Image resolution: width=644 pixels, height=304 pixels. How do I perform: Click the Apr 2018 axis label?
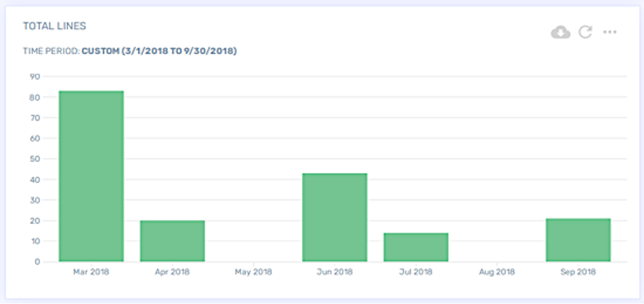click(172, 272)
